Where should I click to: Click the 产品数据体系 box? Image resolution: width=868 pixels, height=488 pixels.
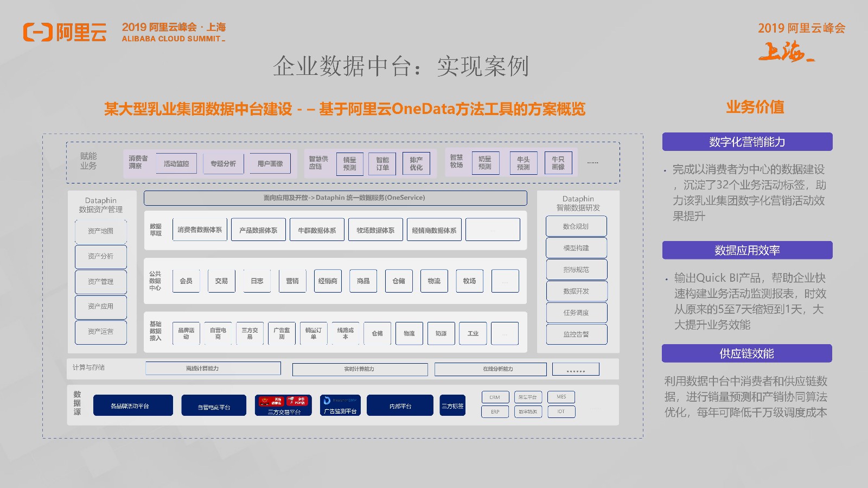pos(258,230)
